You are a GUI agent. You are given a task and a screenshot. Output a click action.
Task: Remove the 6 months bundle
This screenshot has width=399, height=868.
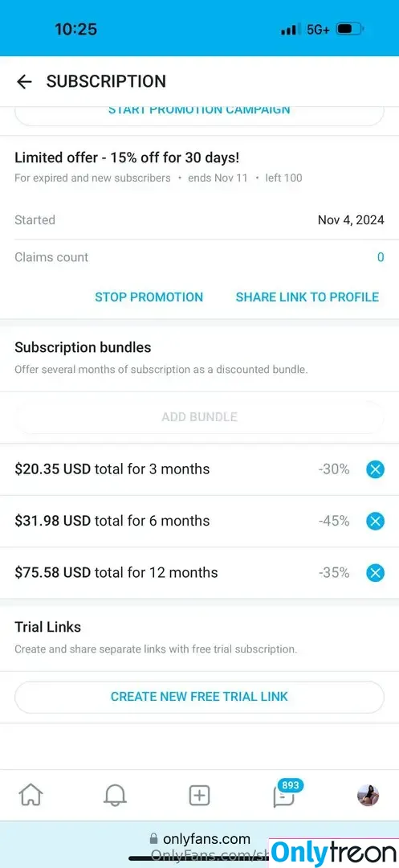[x=375, y=521]
